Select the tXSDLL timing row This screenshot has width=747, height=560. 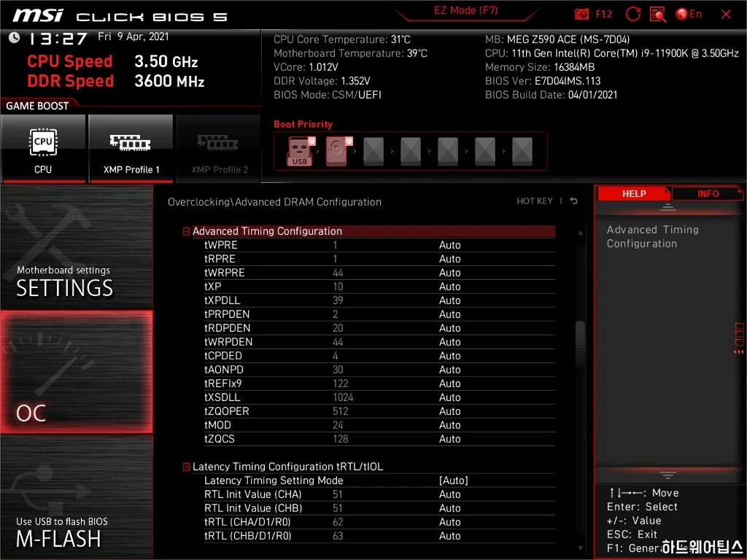[x=379, y=397]
